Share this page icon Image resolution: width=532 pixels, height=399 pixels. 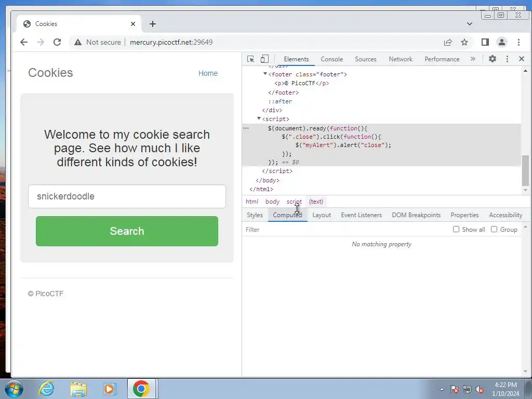[x=448, y=42]
